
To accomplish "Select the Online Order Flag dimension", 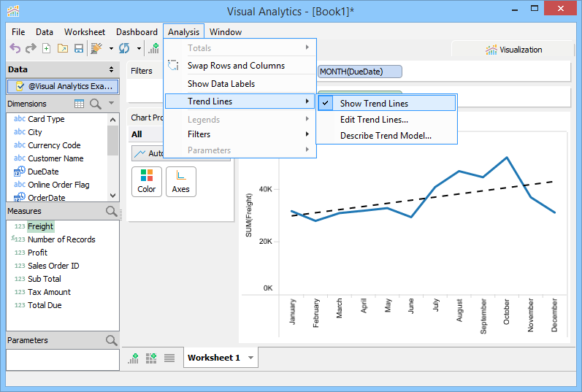I will tap(58, 185).
